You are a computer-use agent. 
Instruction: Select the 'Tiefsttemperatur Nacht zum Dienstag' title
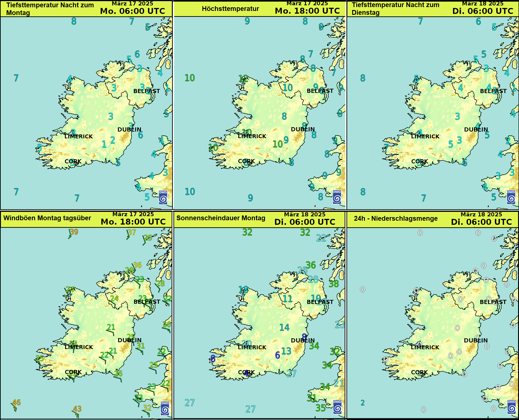[395, 8]
